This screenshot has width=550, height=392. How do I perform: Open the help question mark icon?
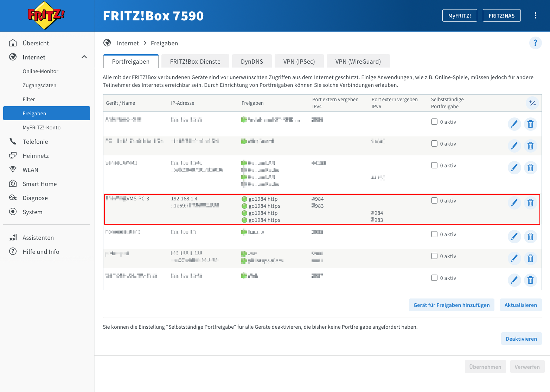click(535, 43)
